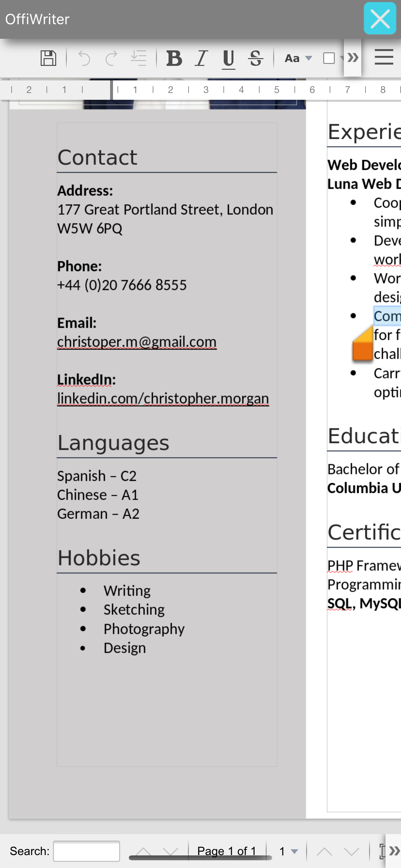This screenshot has width=401, height=868.
Task: Click the Spanish – C2 line
Action: (97, 476)
